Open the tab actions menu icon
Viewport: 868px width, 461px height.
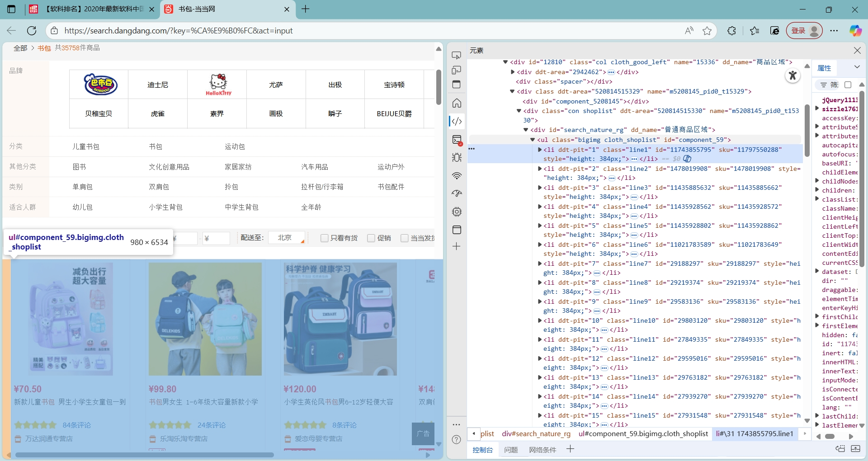(x=11, y=9)
